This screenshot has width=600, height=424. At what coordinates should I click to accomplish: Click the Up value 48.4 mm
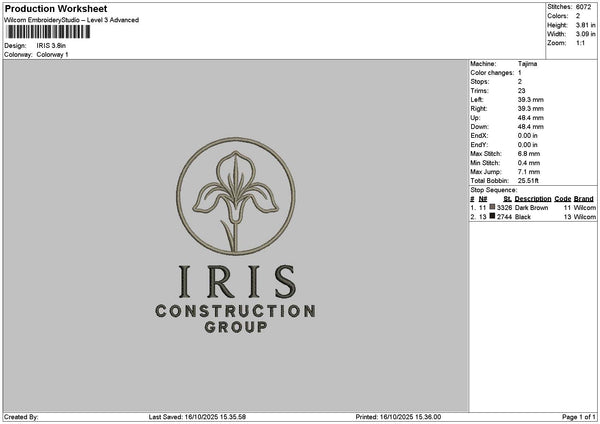[530, 118]
